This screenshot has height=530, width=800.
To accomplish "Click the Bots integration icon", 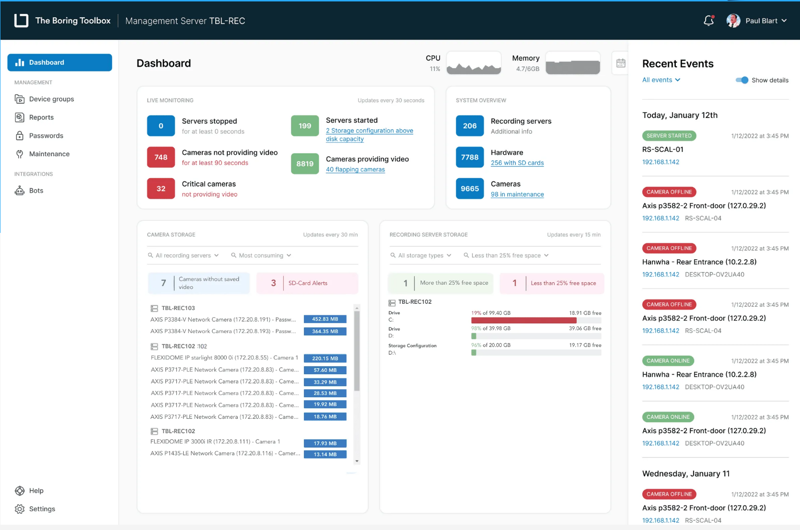I will click(19, 190).
